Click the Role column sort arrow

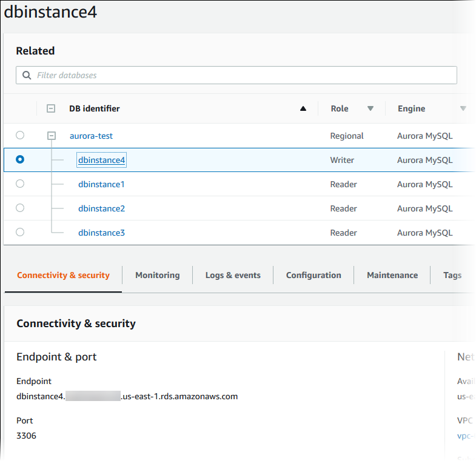click(370, 109)
